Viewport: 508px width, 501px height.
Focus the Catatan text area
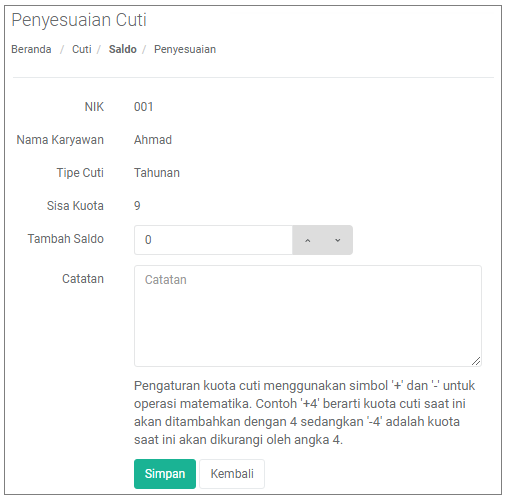[x=308, y=316]
